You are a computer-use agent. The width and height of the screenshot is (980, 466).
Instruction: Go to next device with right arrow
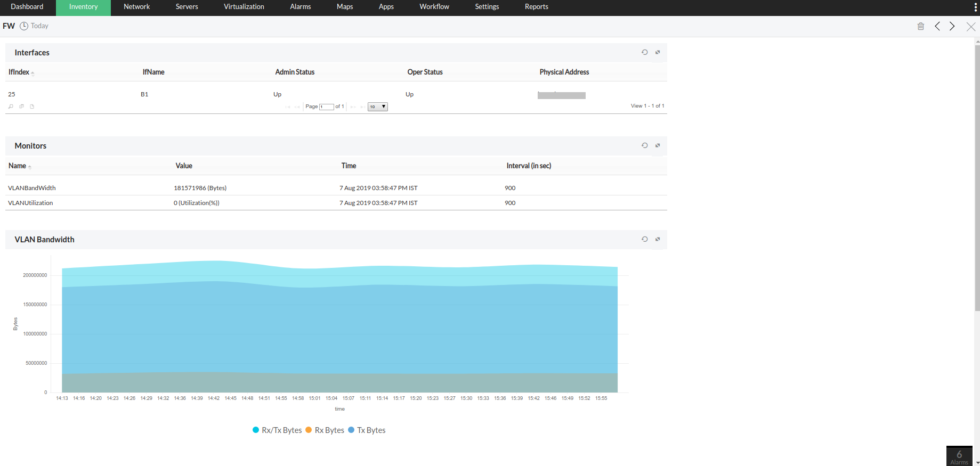tap(952, 26)
